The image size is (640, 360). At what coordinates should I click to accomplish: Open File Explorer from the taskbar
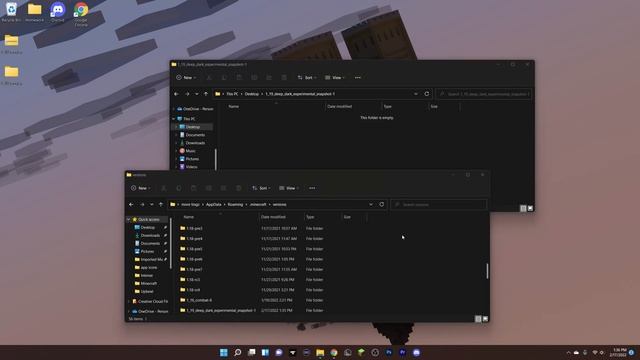(x=320, y=353)
